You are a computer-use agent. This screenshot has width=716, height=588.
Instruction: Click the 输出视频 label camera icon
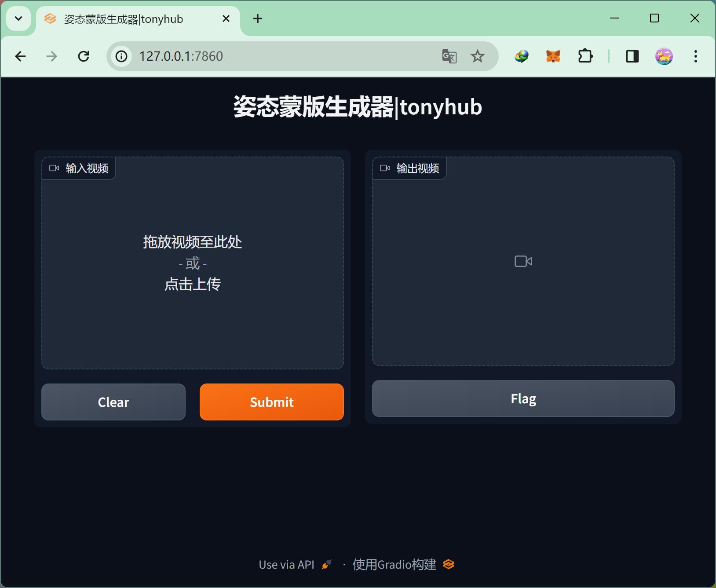point(385,168)
